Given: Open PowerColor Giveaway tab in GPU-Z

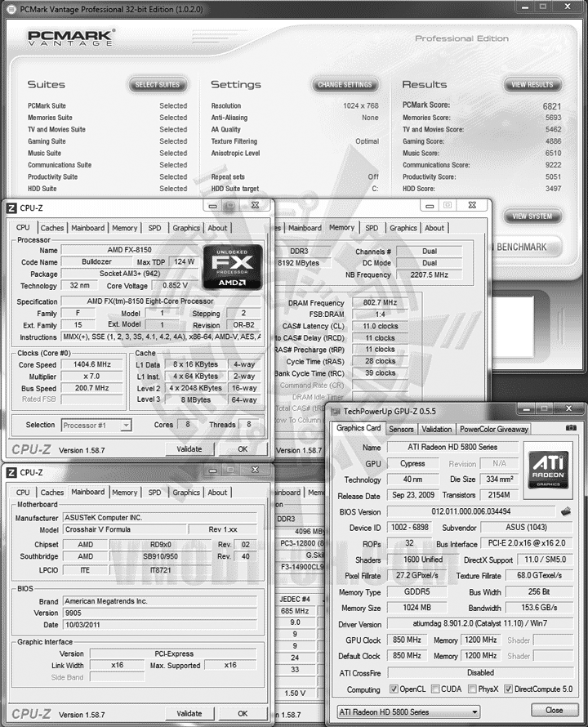Looking at the screenshot, I should [494, 429].
